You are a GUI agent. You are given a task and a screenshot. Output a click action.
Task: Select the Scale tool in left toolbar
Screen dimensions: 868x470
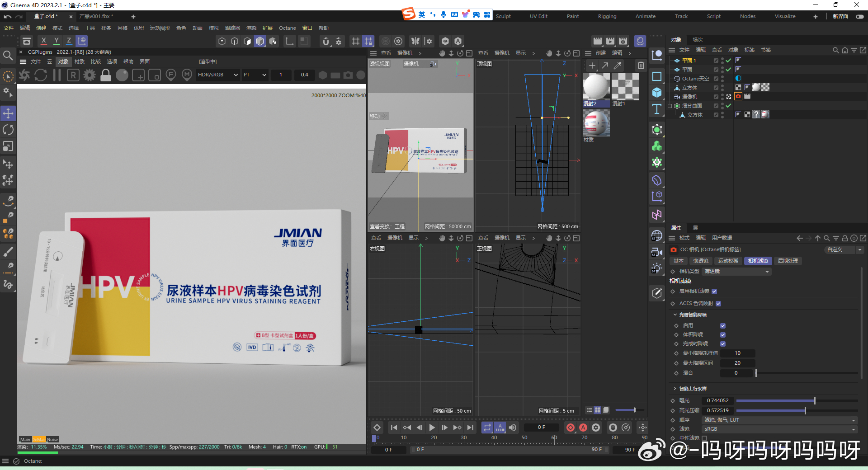(x=8, y=146)
